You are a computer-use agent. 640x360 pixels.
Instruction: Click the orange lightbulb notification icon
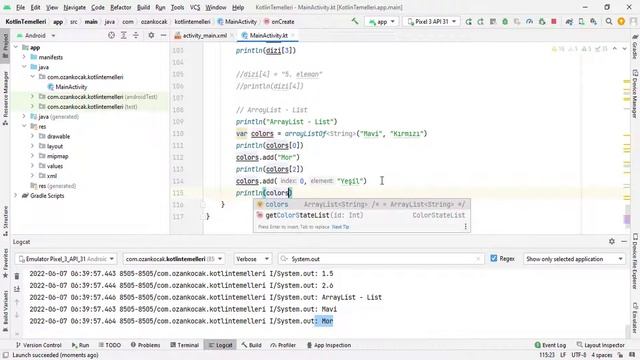pos(621,22)
